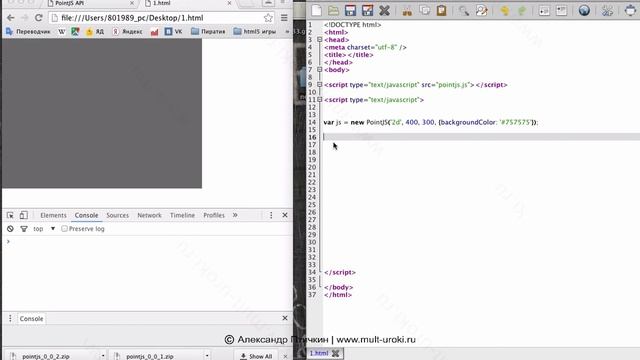This screenshot has height=360, width=640.
Task: Collapse the body tag fold marker
Action: [x=320, y=70]
